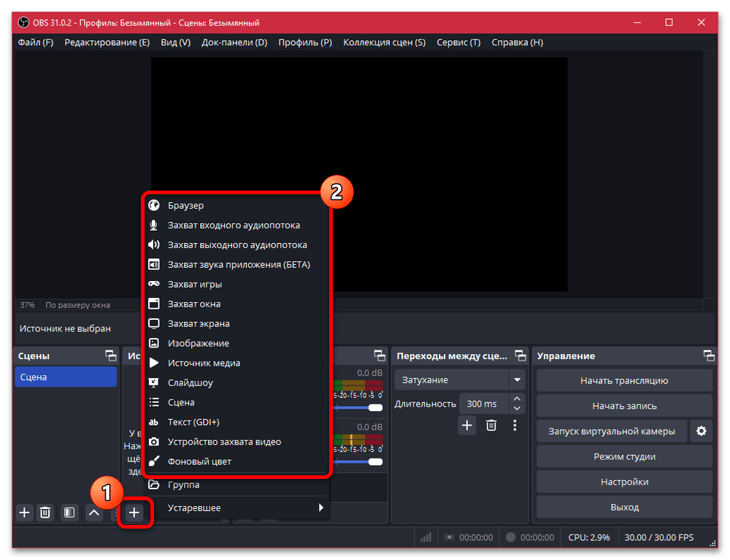Decrease transition duration with down arrow
Screen dimensions: 730x560
tap(517, 409)
